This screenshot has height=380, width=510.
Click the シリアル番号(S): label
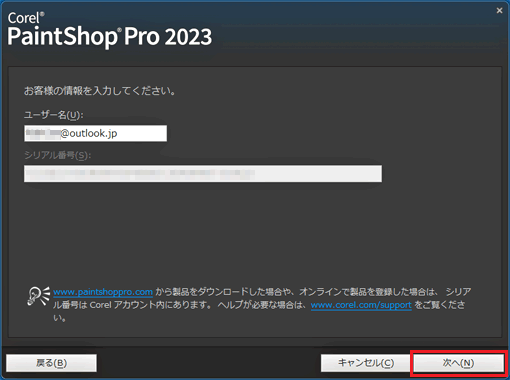[x=57, y=155]
